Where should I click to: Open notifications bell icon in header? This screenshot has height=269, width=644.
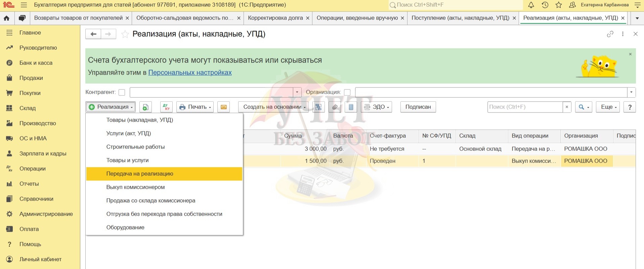[531, 5]
